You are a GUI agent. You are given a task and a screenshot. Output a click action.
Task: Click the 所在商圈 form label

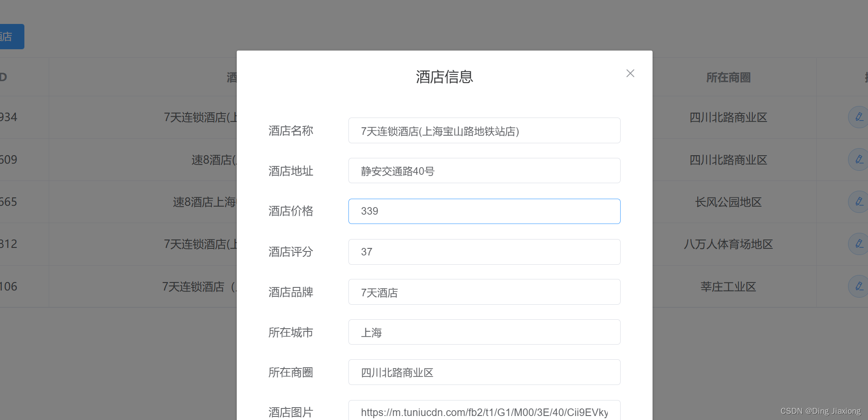pos(291,373)
